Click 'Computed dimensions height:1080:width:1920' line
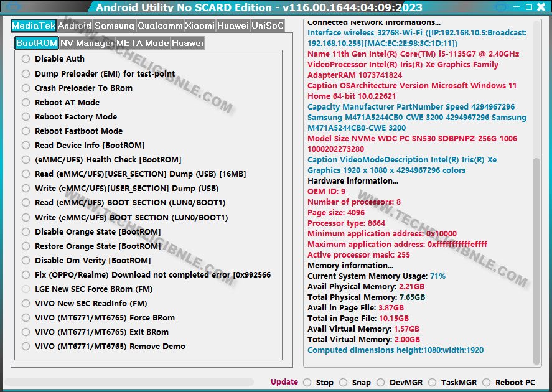 395,350
